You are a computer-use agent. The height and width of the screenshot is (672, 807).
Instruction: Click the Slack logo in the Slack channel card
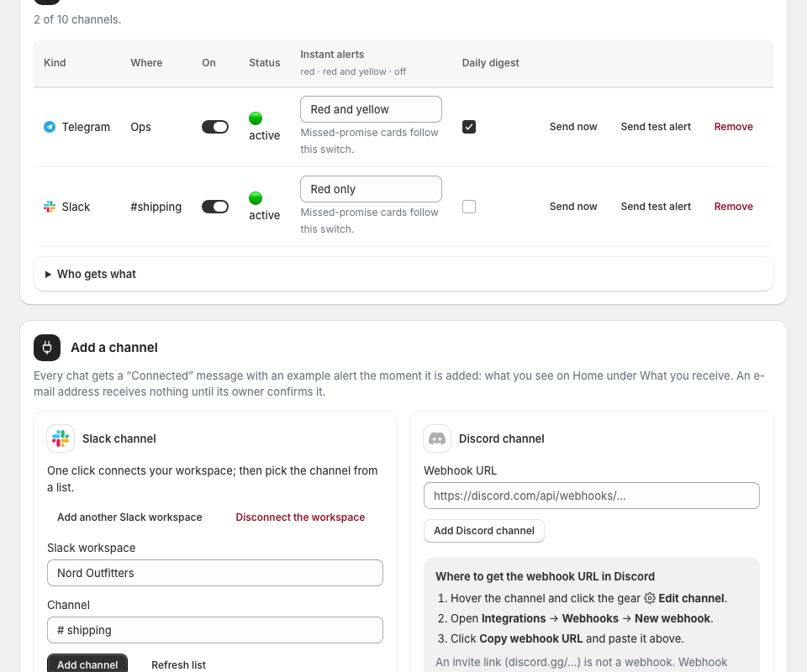point(61,438)
